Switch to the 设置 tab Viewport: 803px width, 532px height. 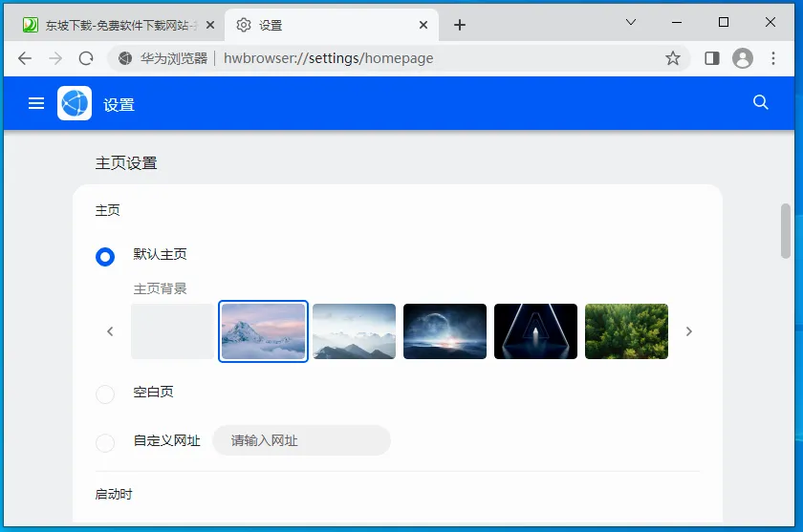pos(332,25)
